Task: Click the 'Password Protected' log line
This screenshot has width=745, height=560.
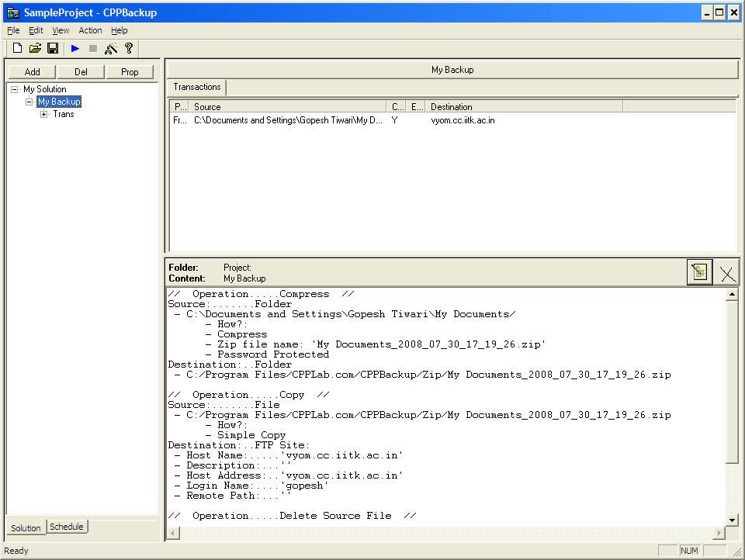Action: click(268, 354)
